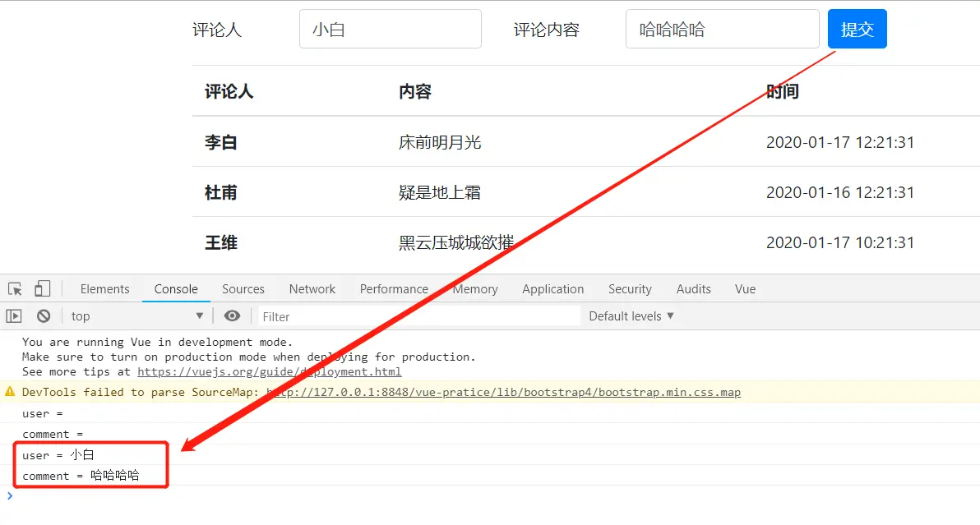Viewport: 980px width, 525px height.
Task: Open the top context dropdown
Action: [136, 315]
